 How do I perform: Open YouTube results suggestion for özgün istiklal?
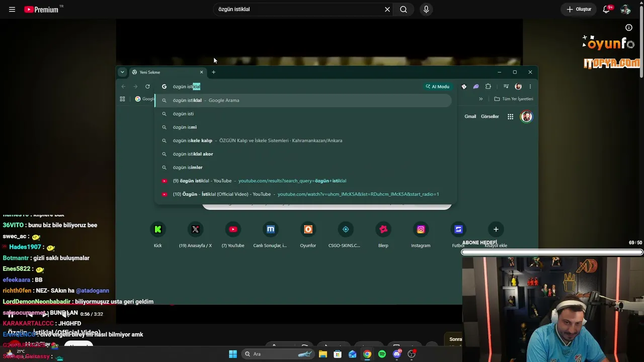click(303, 180)
